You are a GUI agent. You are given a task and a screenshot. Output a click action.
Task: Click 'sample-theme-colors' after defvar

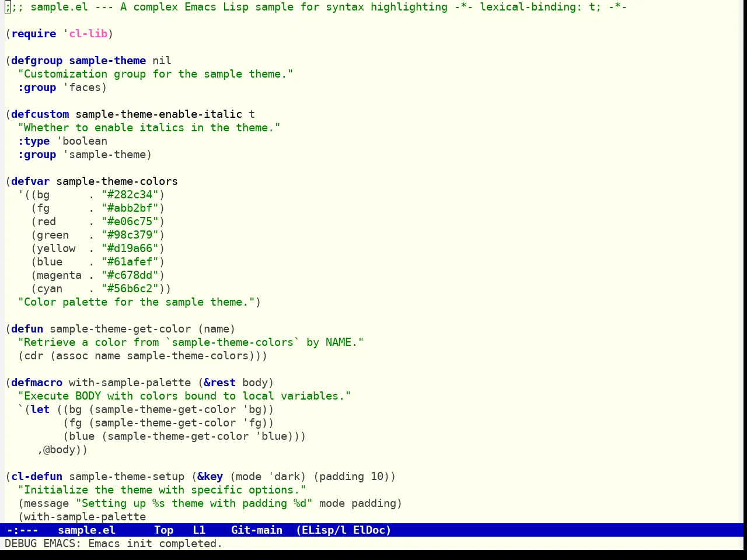click(117, 181)
